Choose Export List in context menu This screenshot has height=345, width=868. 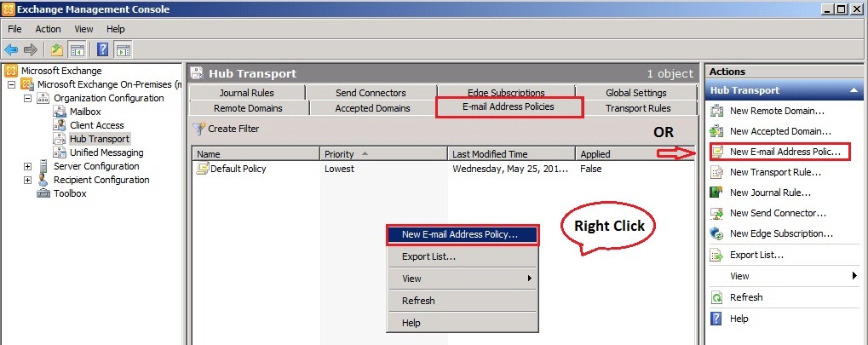(463, 257)
